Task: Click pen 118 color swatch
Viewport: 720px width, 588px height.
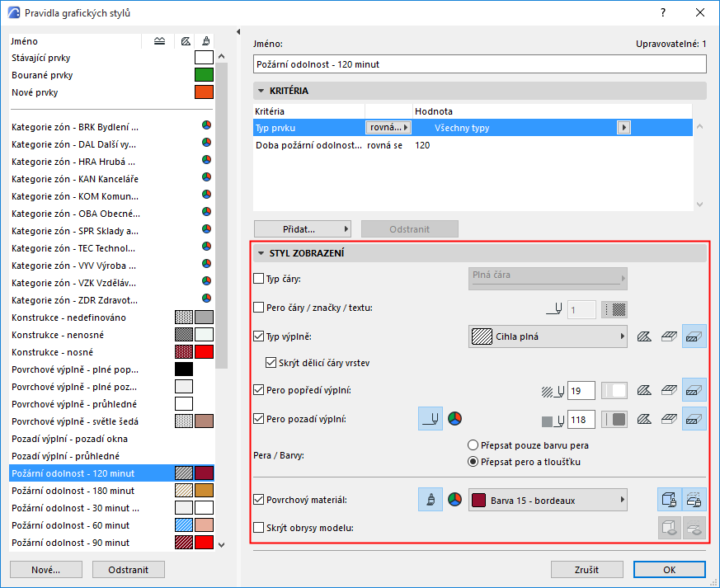Action: coord(614,420)
